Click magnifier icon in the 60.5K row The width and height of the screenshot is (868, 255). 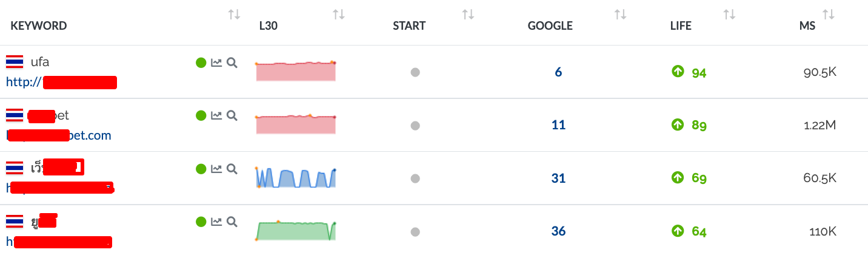232,169
